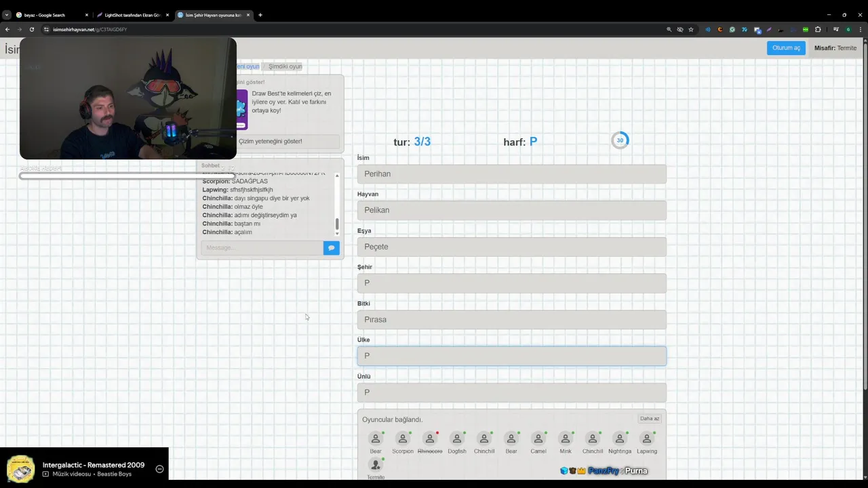Image resolution: width=868 pixels, height=488 pixels.
Task: Click the Nightinga player avatar
Action: tap(620, 439)
